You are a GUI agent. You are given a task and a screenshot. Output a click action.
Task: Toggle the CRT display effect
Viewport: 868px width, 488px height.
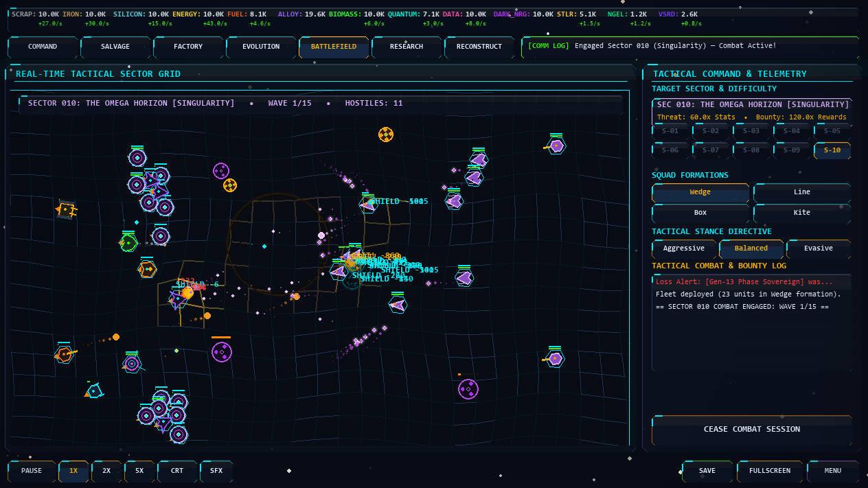pyautogui.click(x=177, y=471)
